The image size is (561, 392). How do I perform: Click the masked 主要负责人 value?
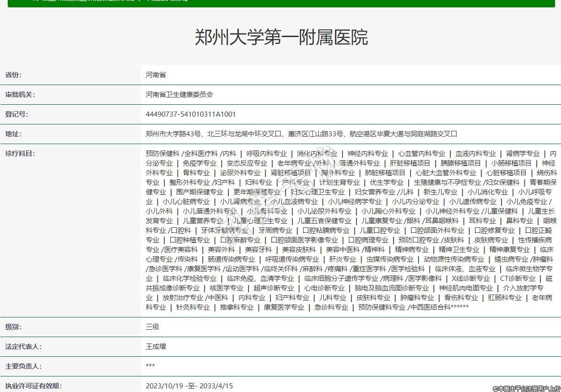coord(150,366)
